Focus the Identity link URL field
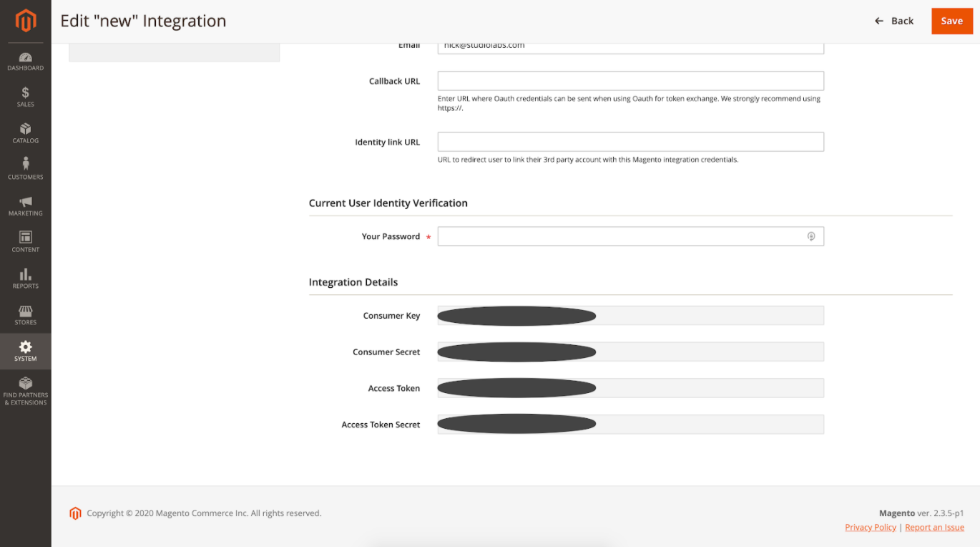980x547 pixels. pos(631,142)
